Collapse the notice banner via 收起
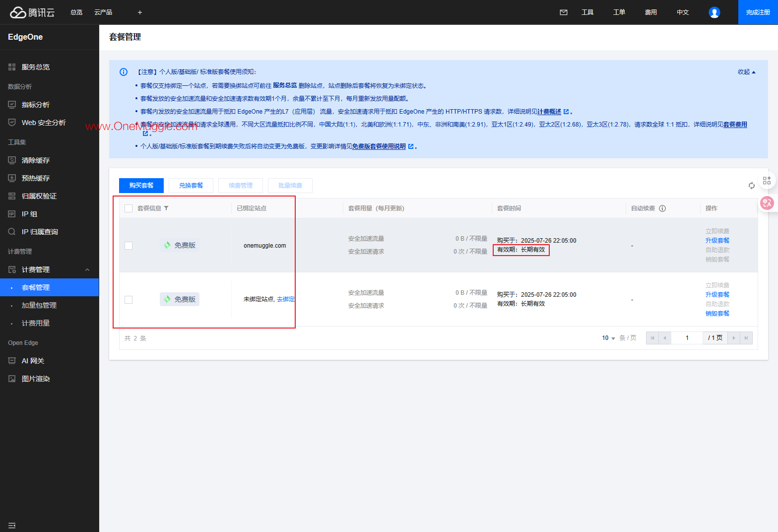Screen dimensions: 778x532 pyautogui.click(x=746, y=72)
